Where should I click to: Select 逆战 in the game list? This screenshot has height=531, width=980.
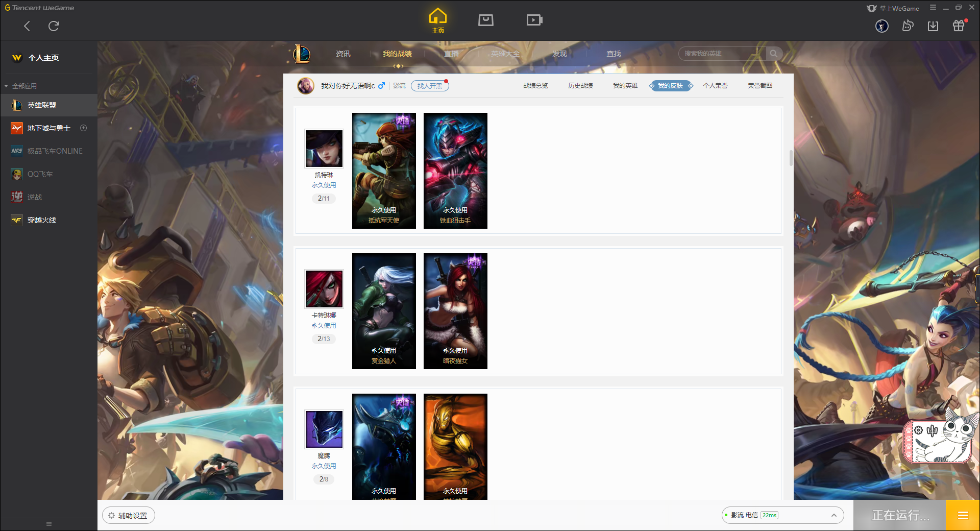tap(48, 197)
